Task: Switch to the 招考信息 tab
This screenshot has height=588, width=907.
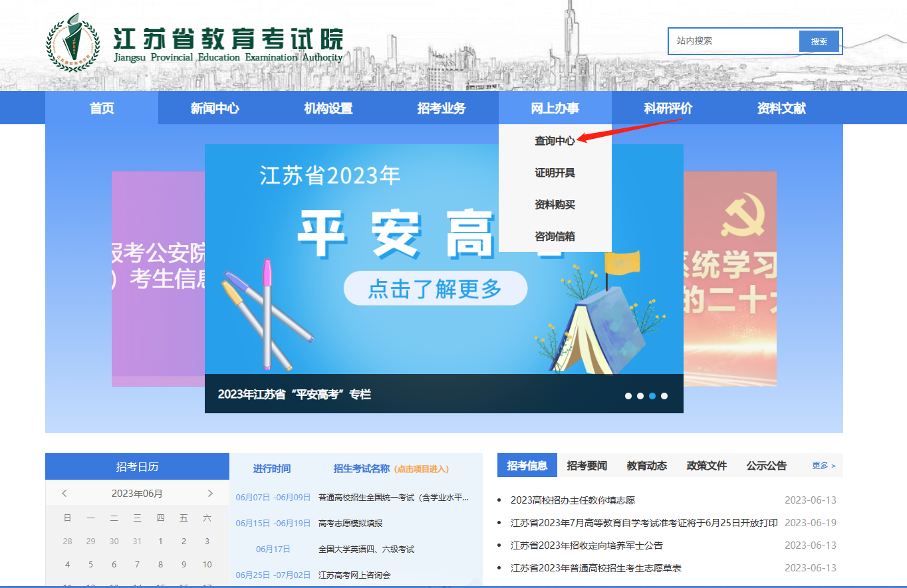Action: coord(527,465)
